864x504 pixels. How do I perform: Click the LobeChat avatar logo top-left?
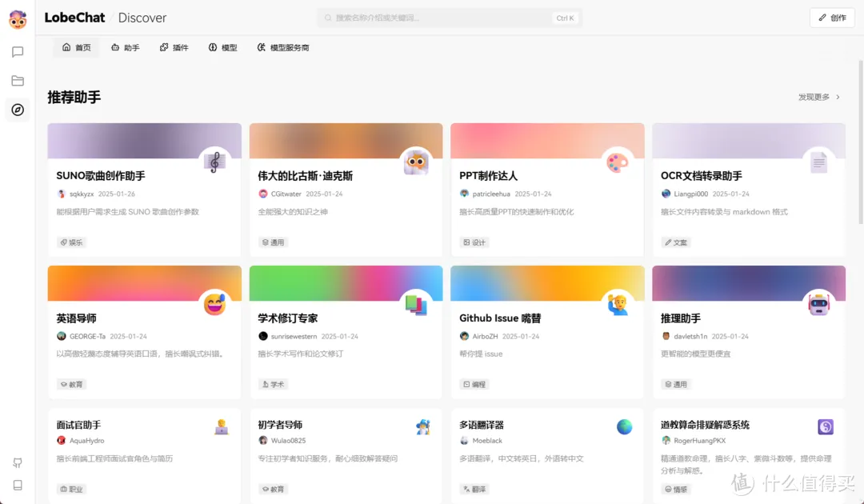18,18
